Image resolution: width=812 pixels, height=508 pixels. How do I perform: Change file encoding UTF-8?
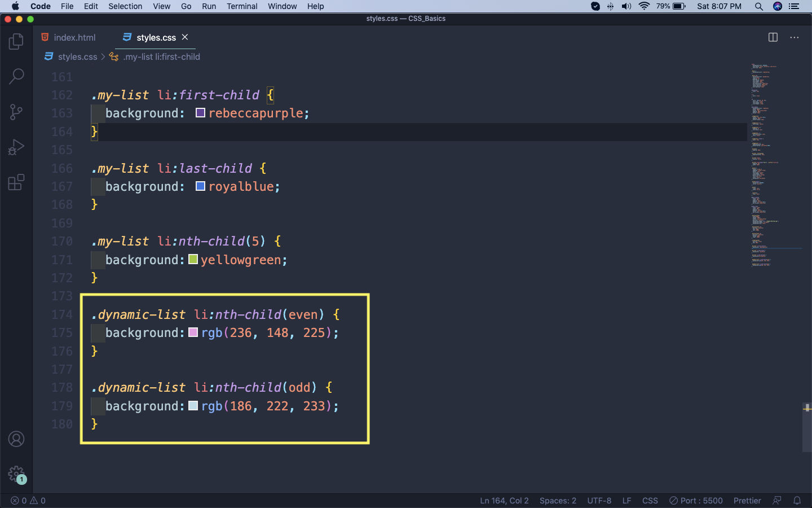599,501
